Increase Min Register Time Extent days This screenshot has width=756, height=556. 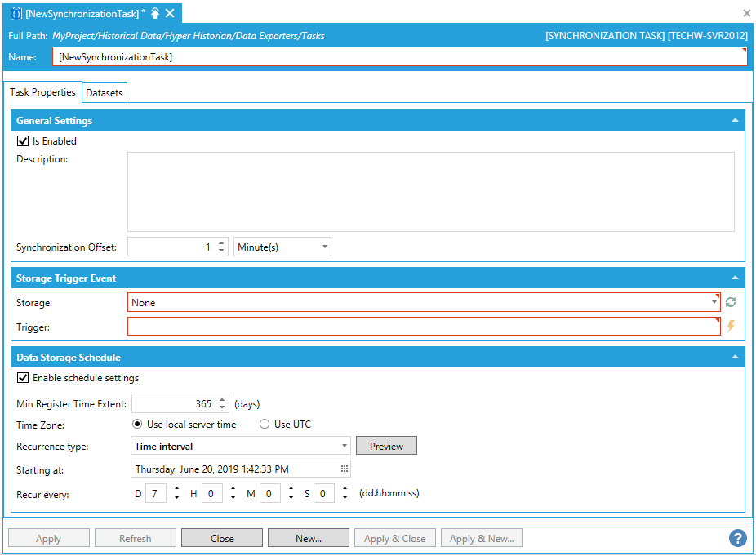(x=221, y=400)
